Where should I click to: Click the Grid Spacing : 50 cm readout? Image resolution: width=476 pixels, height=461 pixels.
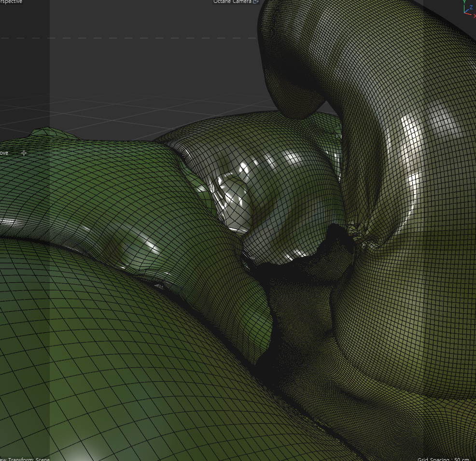pos(443,459)
